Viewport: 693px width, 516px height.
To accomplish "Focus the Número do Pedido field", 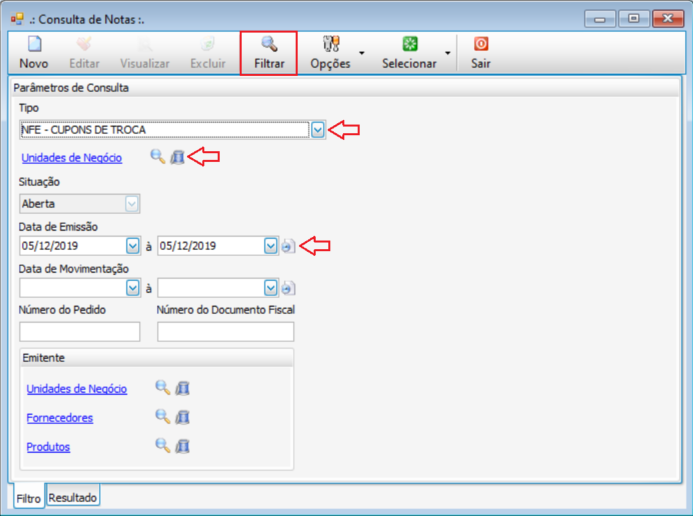I will (x=80, y=332).
